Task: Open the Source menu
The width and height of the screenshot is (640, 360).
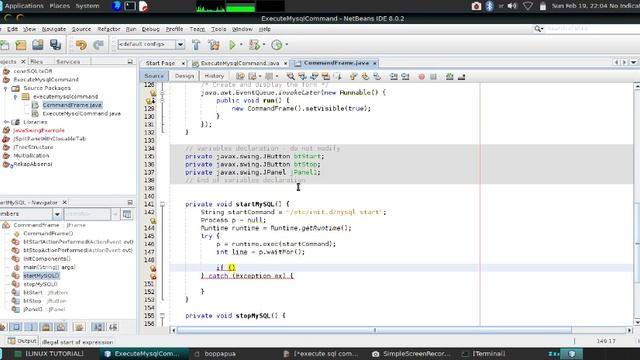Action: (x=81, y=29)
